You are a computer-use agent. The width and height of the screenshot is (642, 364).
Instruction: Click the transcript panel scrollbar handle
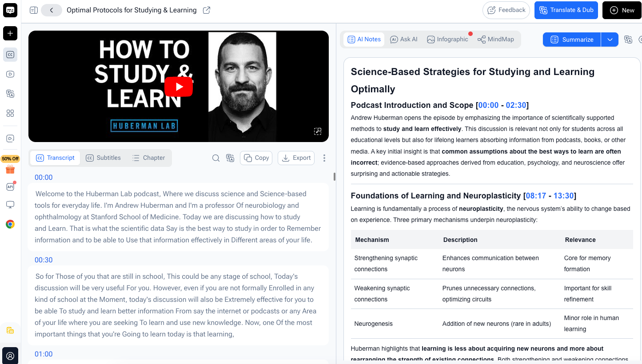point(335,177)
